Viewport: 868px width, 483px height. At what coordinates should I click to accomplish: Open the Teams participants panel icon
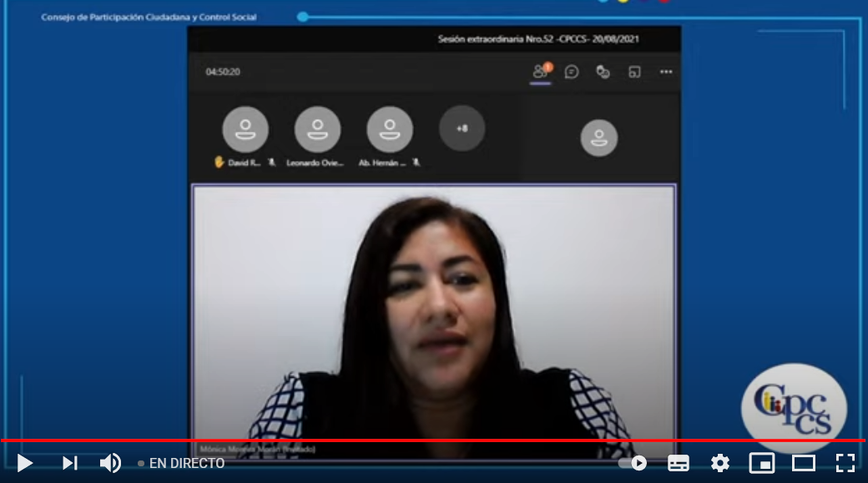541,72
